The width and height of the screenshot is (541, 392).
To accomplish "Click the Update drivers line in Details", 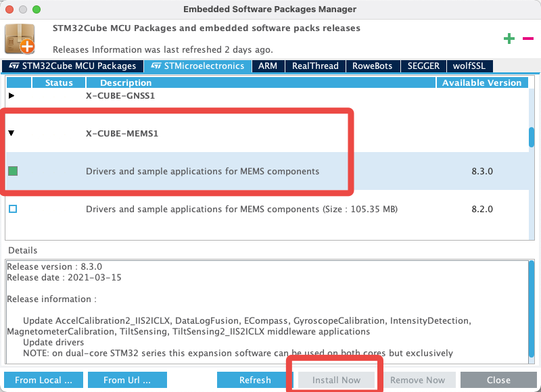I will tap(53, 343).
